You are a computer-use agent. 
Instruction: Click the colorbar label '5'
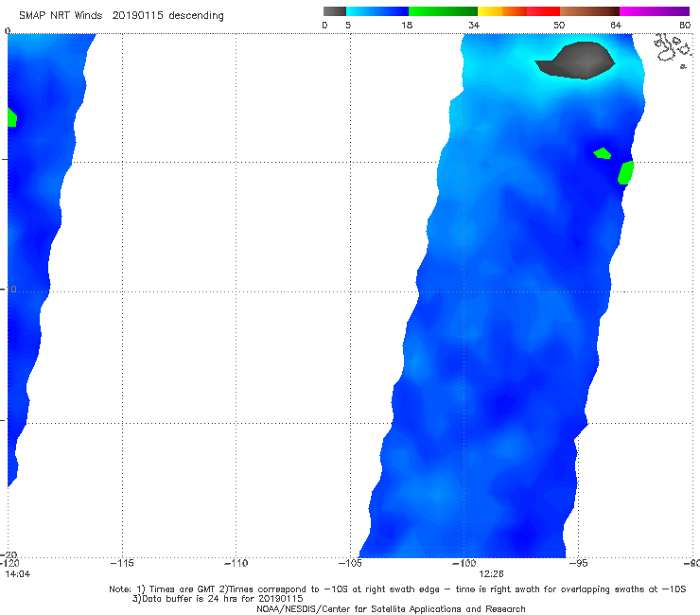pos(348,26)
